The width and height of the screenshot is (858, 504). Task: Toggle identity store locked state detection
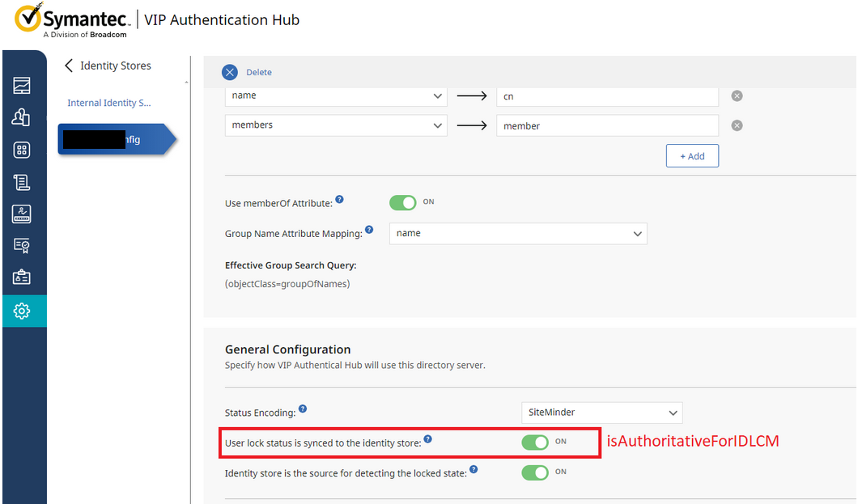pos(535,472)
